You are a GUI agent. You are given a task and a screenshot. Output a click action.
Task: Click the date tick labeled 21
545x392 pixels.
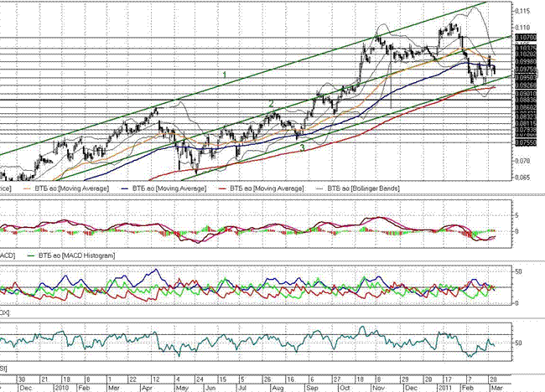click(44, 379)
